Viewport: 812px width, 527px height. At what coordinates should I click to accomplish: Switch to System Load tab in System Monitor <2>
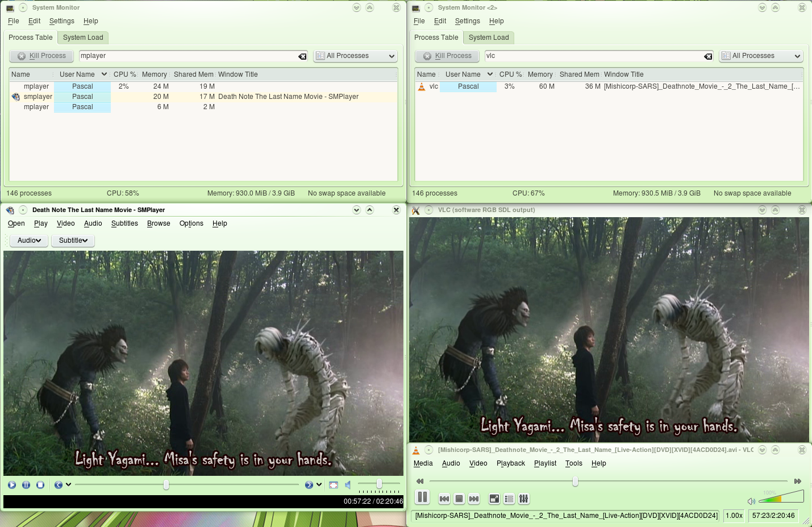(489, 38)
